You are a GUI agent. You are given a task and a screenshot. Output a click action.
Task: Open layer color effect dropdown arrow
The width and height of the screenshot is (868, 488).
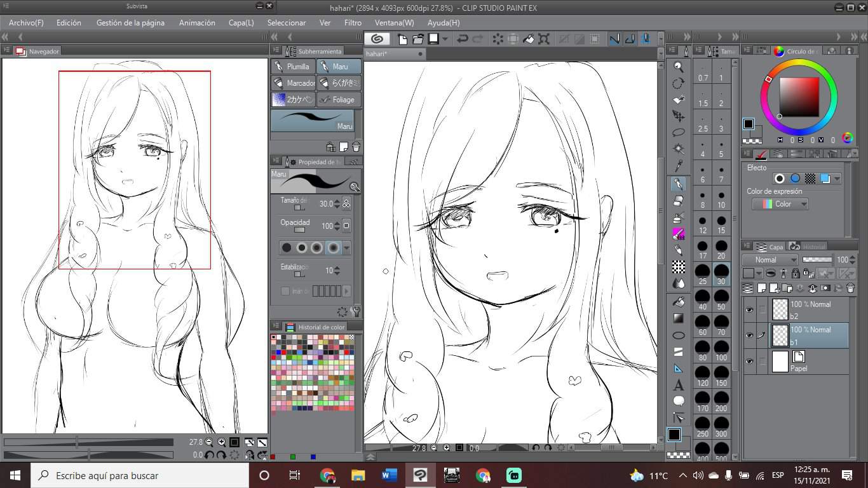pyautogui.click(x=837, y=179)
